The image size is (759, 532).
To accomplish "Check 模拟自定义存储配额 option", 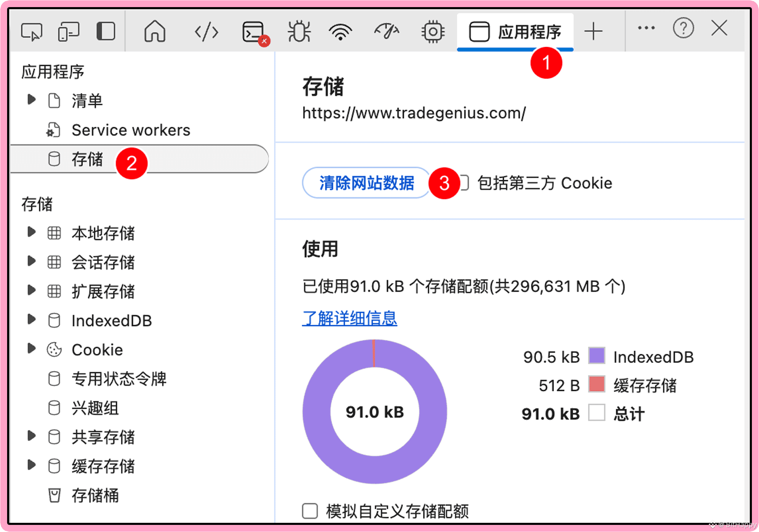I will point(310,511).
